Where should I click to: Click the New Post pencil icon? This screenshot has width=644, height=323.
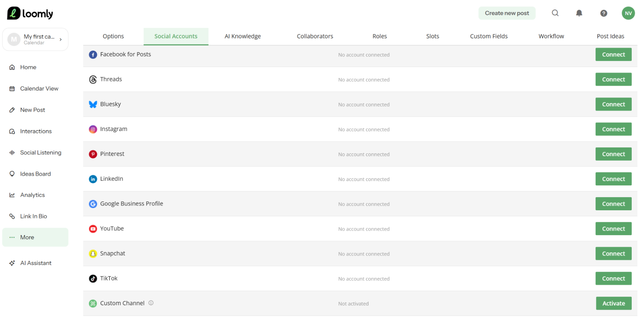(x=12, y=110)
